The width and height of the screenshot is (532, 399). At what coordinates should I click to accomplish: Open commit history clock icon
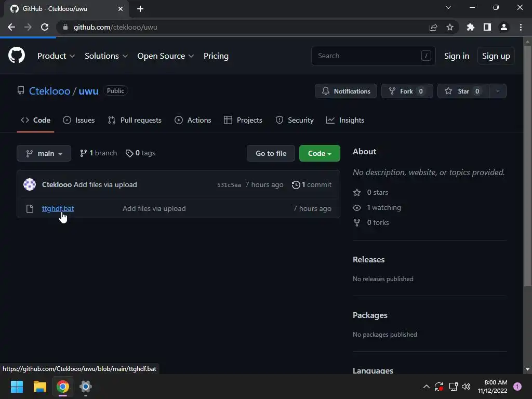tap(296, 184)
